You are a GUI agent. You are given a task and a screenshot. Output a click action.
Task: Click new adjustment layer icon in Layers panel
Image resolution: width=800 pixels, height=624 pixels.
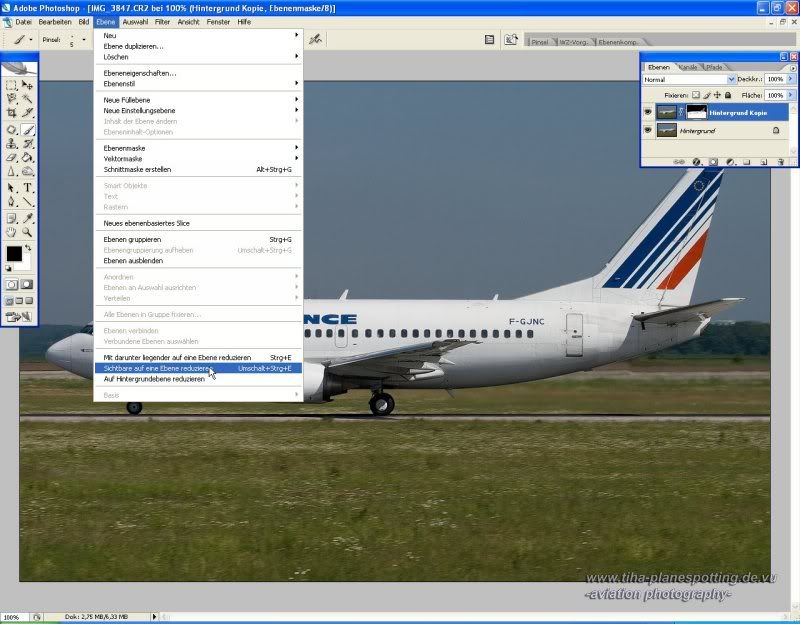pyautogui.click(x=730, y=162)
